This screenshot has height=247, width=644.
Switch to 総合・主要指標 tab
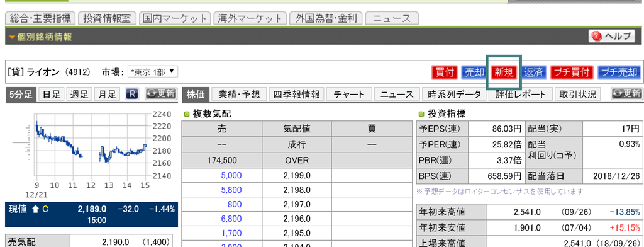point(40,18)
